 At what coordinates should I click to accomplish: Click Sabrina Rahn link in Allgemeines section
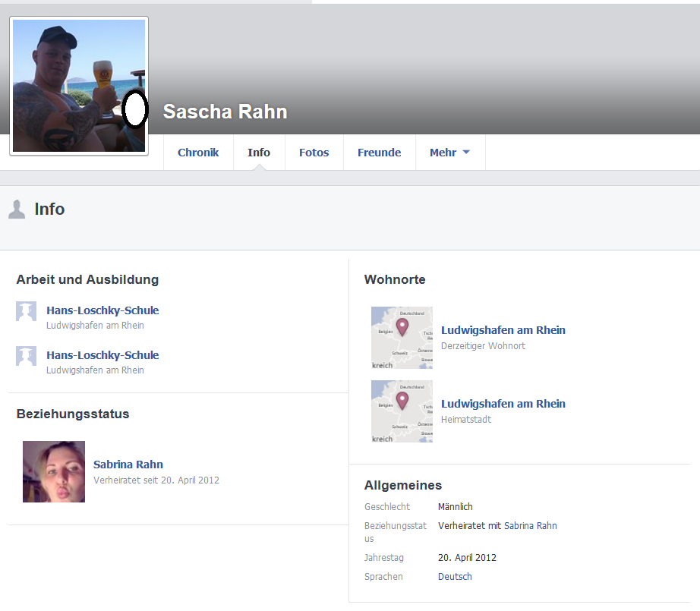coord(530,525)
